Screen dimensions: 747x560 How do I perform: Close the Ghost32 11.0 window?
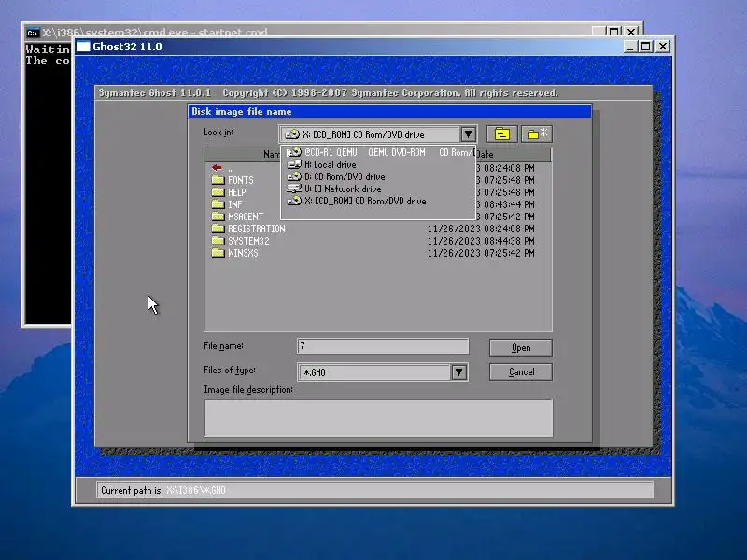[663, 47]
